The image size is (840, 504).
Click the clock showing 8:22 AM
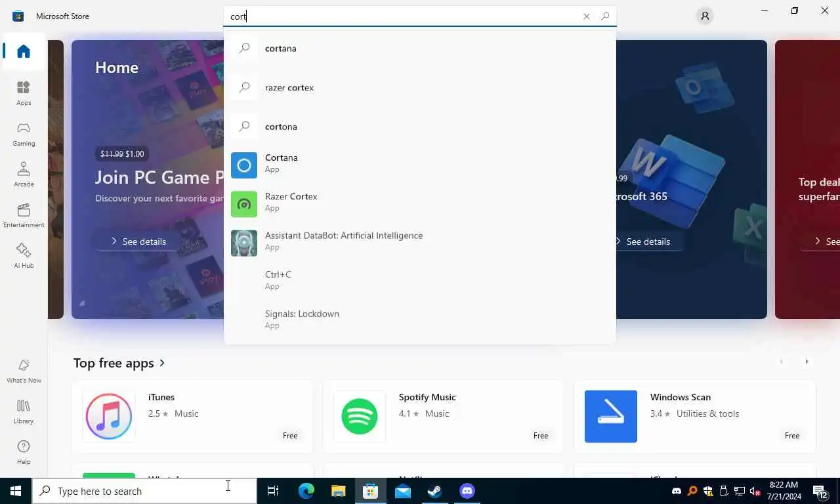[783, 491]
